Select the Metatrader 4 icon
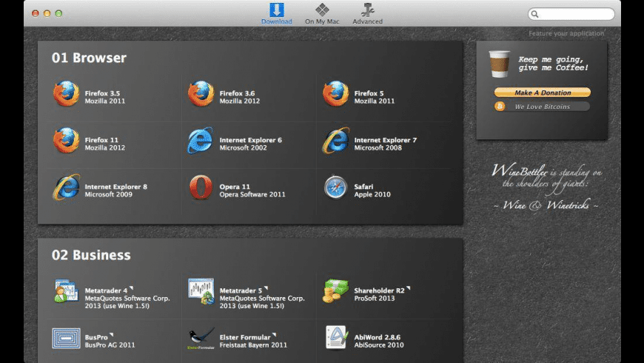The width and height of the screenshot is (644, 363). tap(66, 291)
